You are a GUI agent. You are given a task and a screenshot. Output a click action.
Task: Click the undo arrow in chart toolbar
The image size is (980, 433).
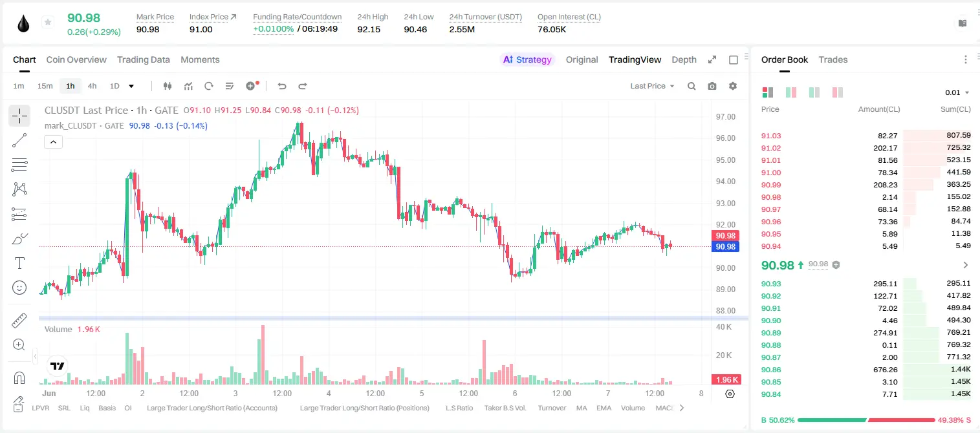click(x=282, y=86)
